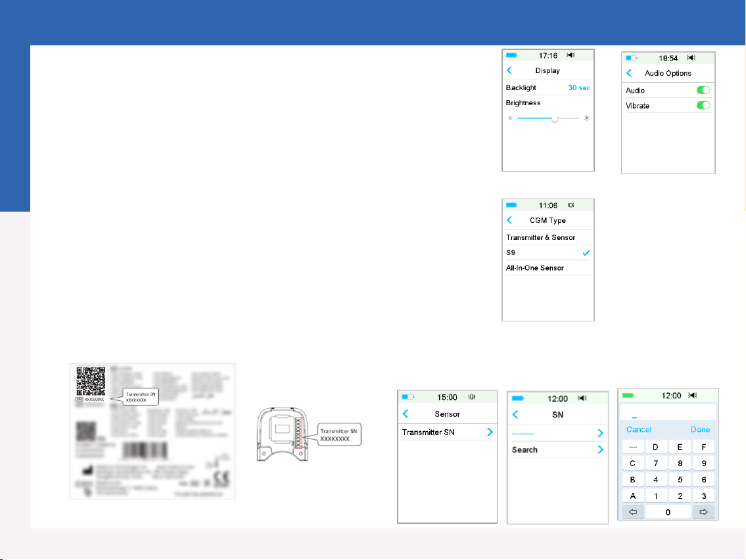This screenshot has height=560, width=746.
Task: Open dashed serial number entry chevron
Action: tap(601, 433)
